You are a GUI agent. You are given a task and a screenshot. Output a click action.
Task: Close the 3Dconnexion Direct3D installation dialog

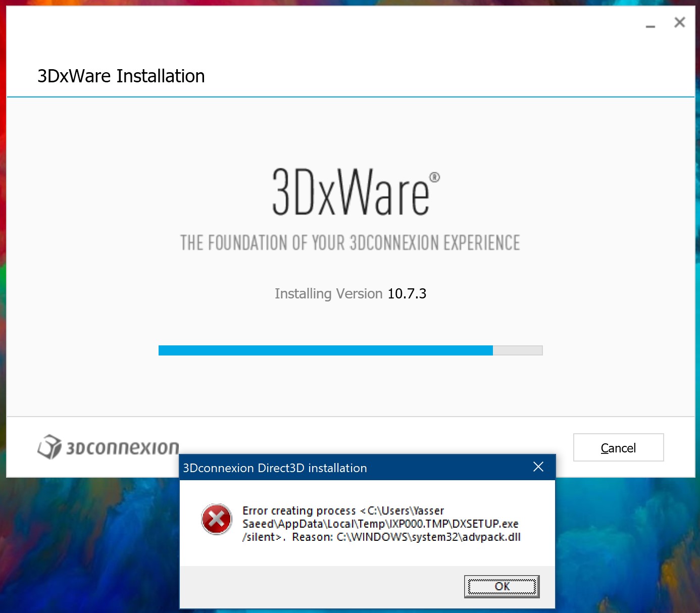click(538, 467)
